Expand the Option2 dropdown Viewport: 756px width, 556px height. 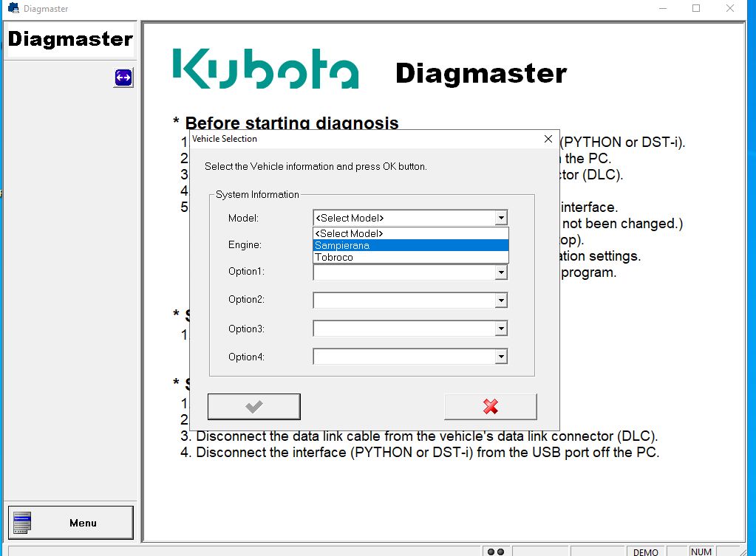(502, 301)
